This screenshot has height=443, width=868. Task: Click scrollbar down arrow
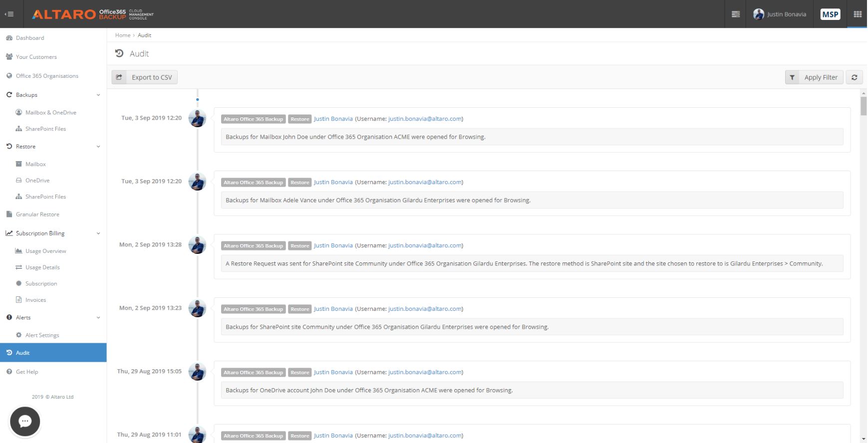(864, 439)
